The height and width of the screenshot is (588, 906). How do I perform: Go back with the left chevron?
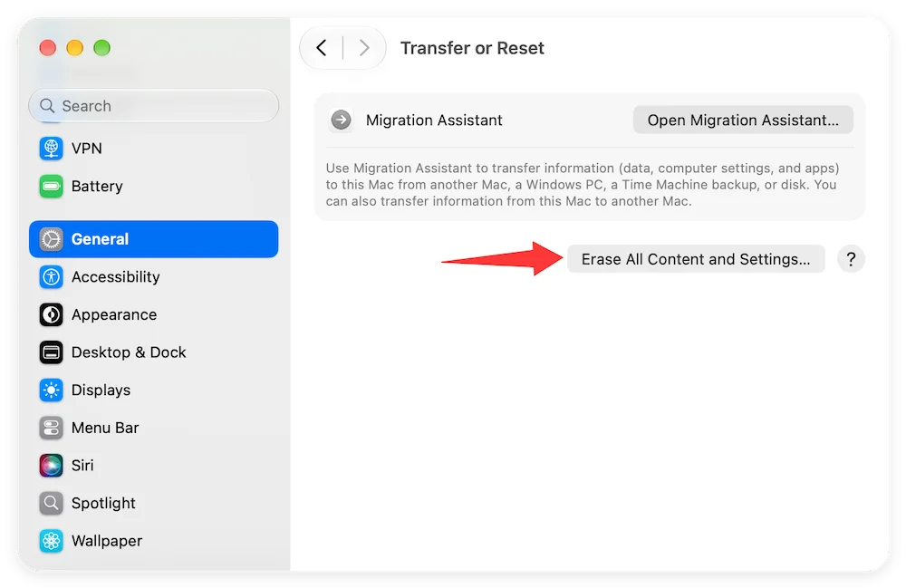322,47
